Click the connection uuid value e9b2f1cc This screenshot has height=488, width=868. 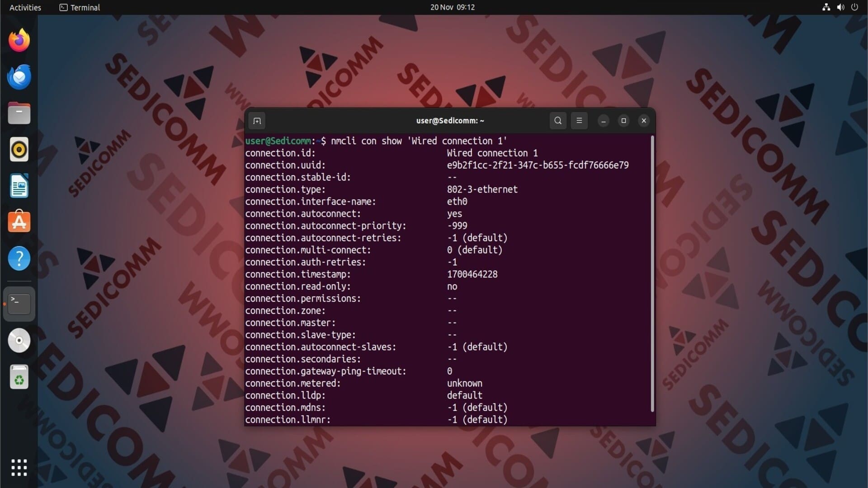pos(538,165)
